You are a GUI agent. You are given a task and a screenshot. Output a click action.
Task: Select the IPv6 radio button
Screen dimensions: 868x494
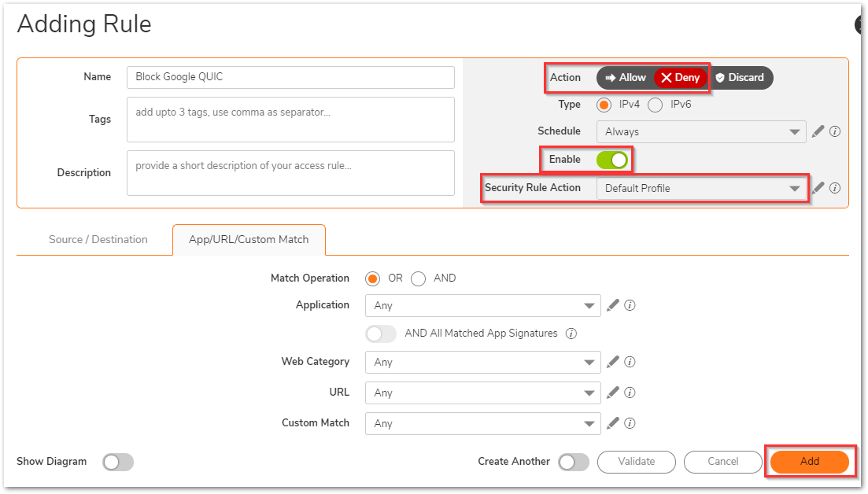(655, 105)
